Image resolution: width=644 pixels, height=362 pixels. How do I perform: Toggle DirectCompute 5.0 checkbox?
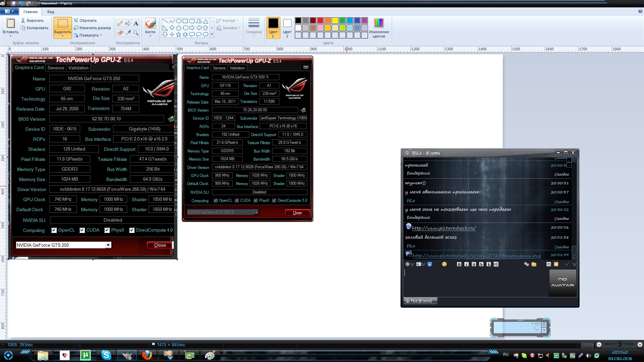(x=274, y=200)
